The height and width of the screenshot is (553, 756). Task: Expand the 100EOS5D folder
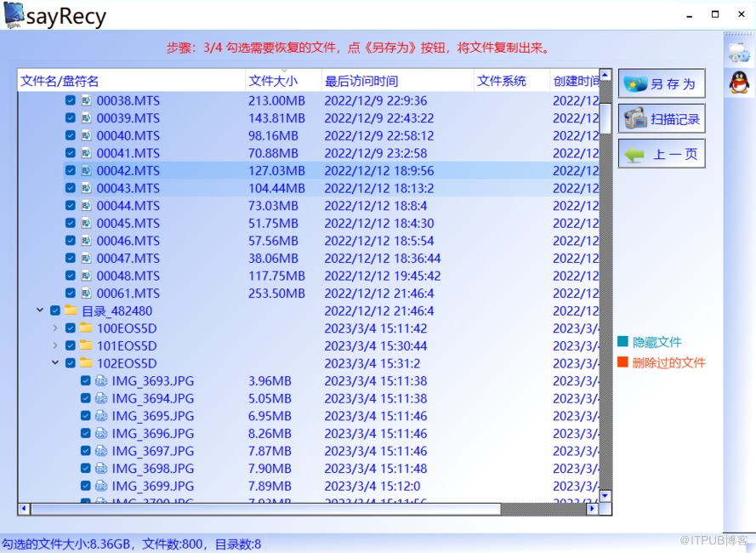click(x=55, y=328)
